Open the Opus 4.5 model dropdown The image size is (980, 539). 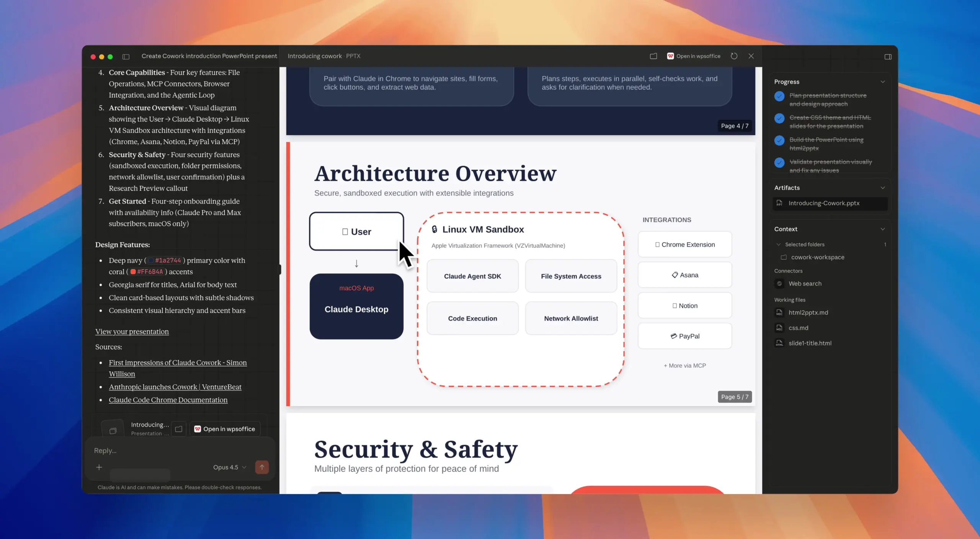tap(229, 467)
